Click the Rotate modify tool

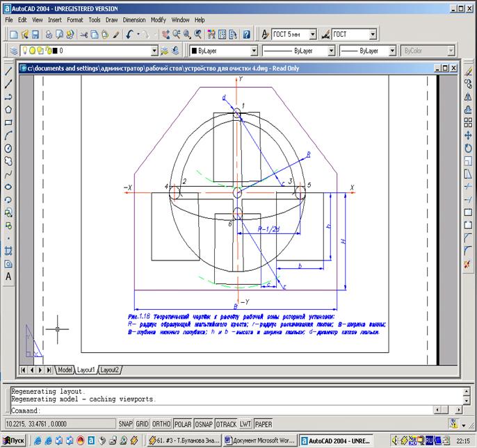click(469, 148)
